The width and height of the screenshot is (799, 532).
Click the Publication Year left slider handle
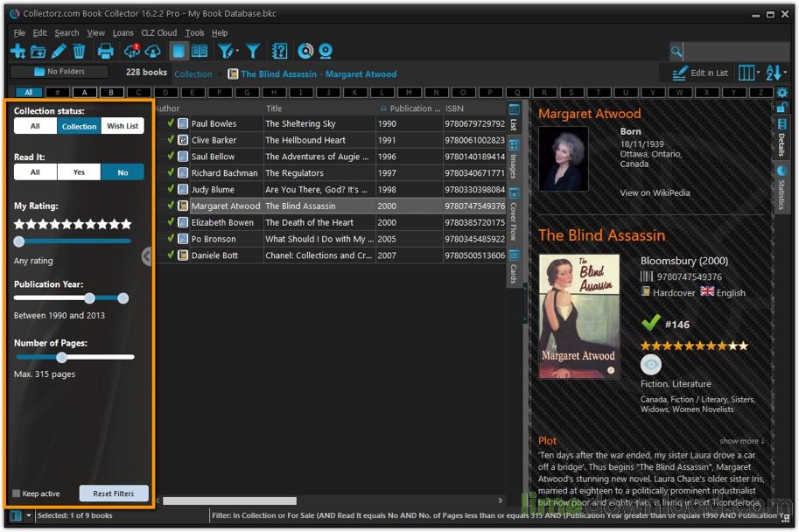coord(89,298)
